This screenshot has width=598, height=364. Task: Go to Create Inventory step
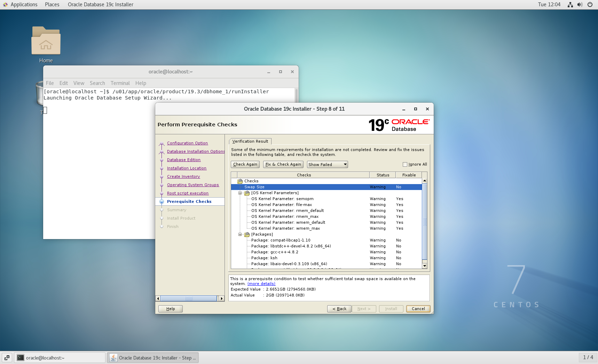pyautogui.click(x=183, y=176)
